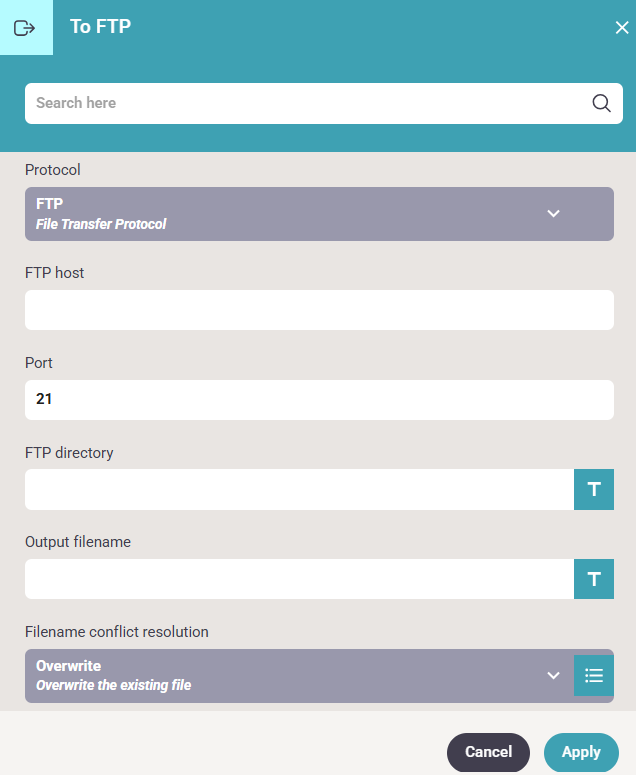Click the FTP host label text
Viewport: 636px width, 775px height.
(54, 273)
